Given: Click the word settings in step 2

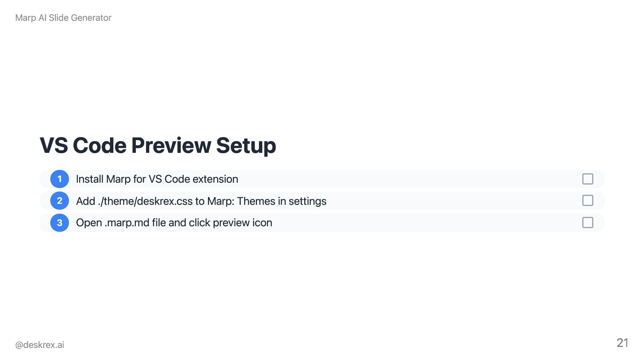Looking at the screenshot, I should coord(307,201).
